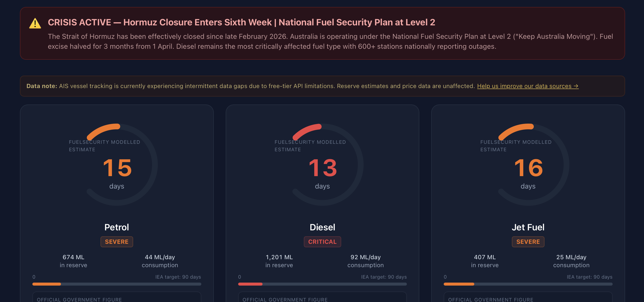Click the Diesel card title
Image resolution: width=644 pixels, height=302 pixels.
(322, 227)
